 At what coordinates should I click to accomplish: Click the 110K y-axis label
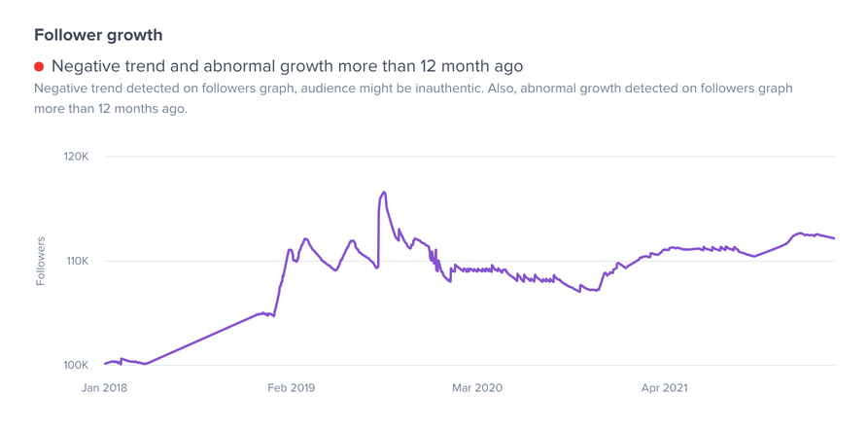tap(75, 262)
